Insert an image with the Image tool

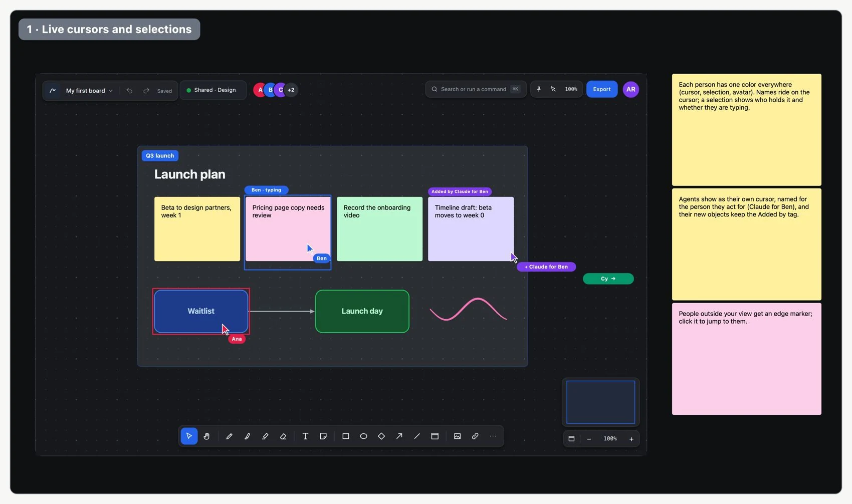pos(457,436)
